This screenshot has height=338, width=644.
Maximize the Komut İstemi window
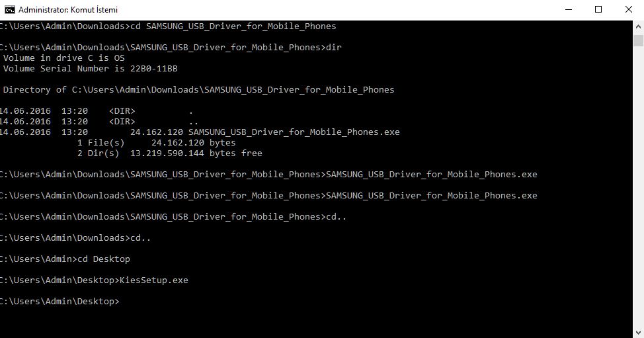tap(598, 9)
